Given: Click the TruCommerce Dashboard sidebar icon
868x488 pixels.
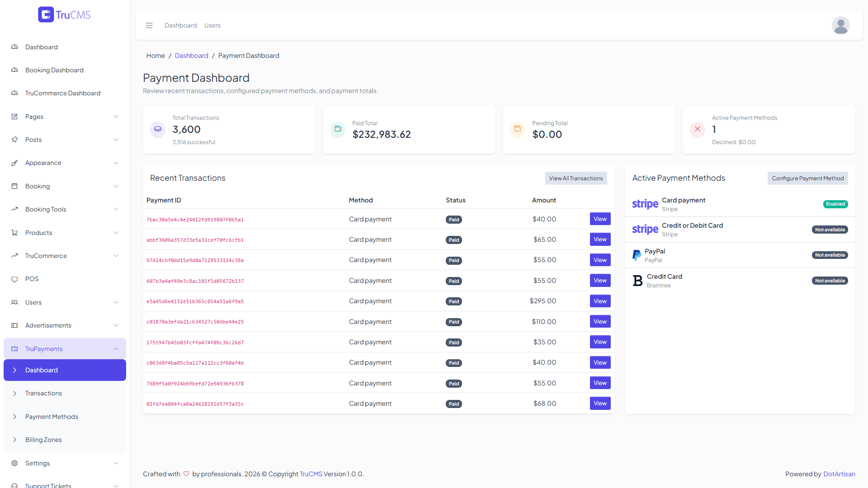Looking at the screenshot, I should tap(14, 93).
